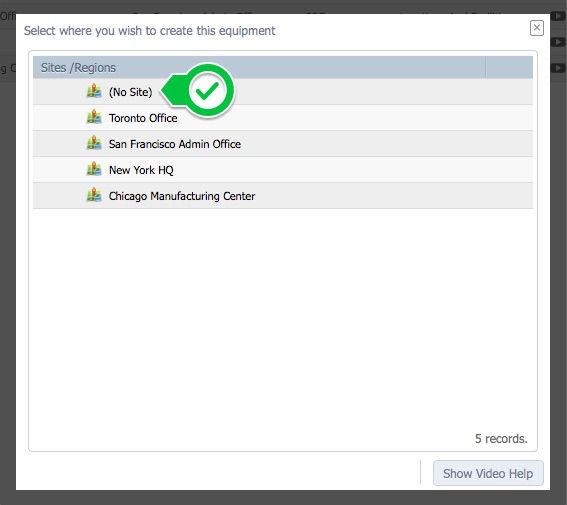Click the lowest video play icon at right edge
The image size is (567, 505).
click(x=558, y=68)
